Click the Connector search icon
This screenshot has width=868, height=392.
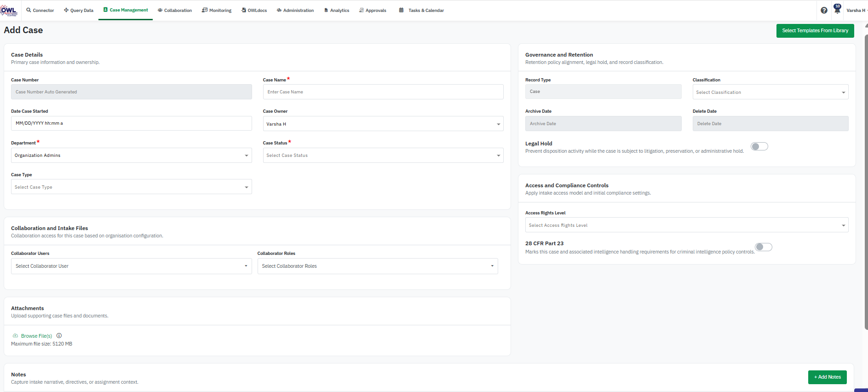[x=29, y=10]
